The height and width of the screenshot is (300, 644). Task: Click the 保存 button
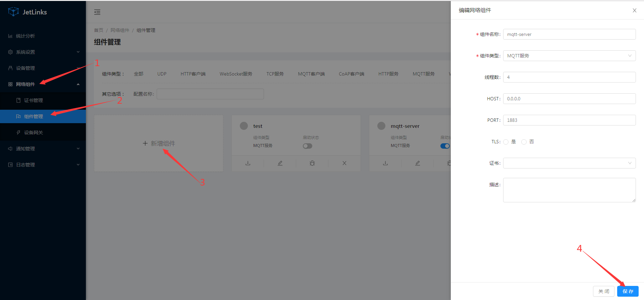click(x=628, y=291)
